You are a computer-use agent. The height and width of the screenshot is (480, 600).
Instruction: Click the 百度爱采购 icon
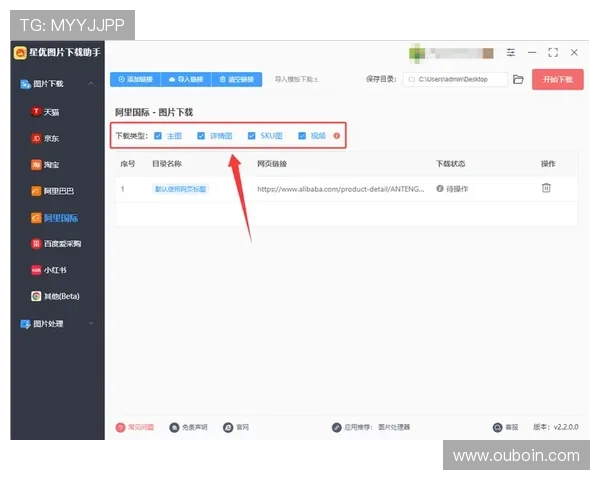point(36,243)
